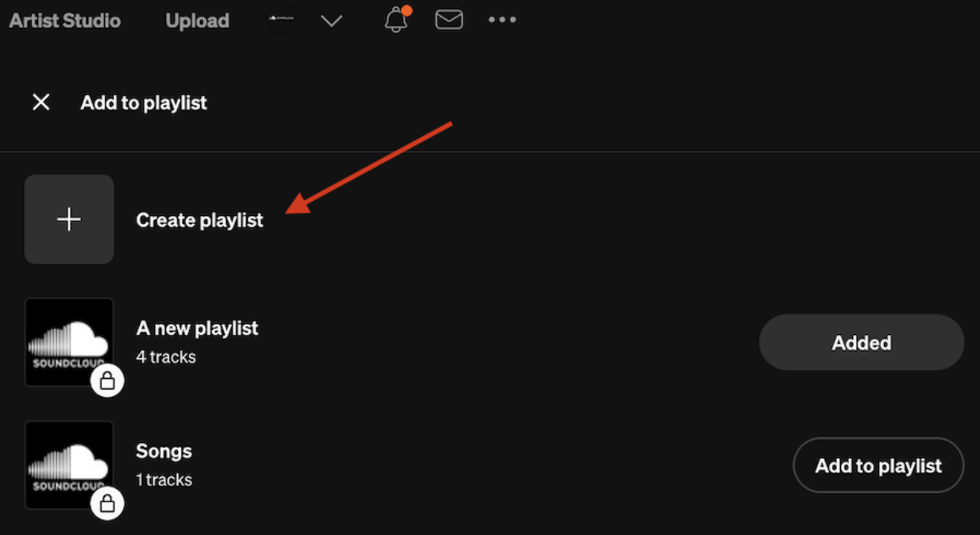Click the 1 tracks count text
980x535 pixels.
tap(164, 480)
